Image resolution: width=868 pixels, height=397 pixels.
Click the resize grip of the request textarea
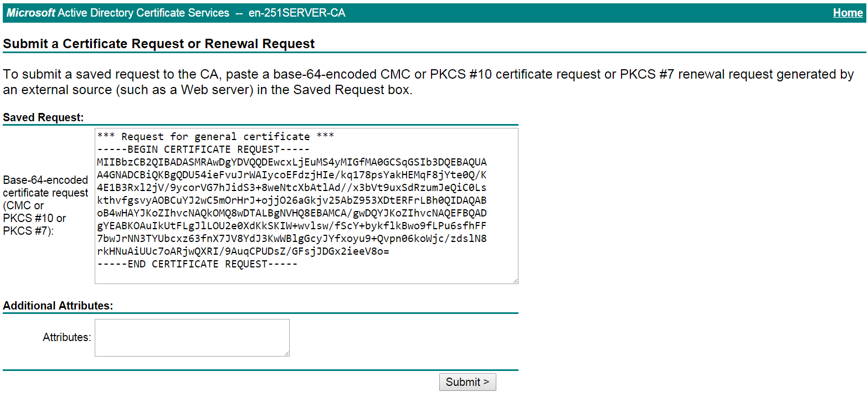click(514, 280)
